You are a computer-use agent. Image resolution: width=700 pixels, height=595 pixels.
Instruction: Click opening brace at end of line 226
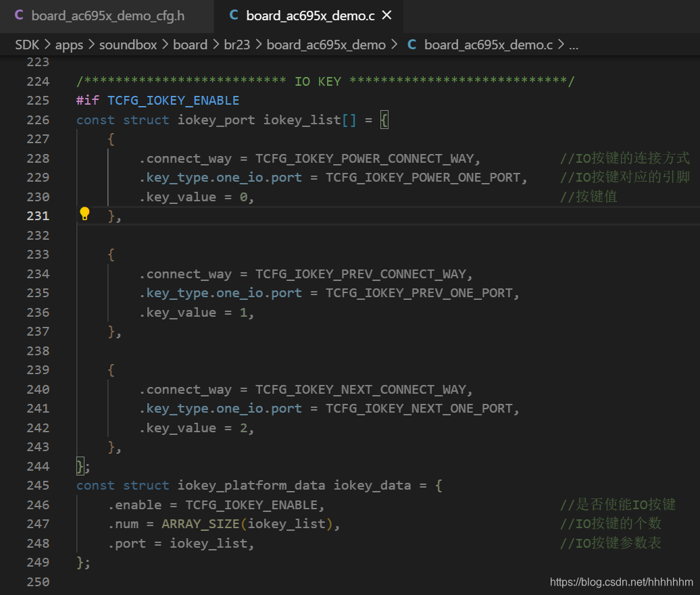pos(384,120)
